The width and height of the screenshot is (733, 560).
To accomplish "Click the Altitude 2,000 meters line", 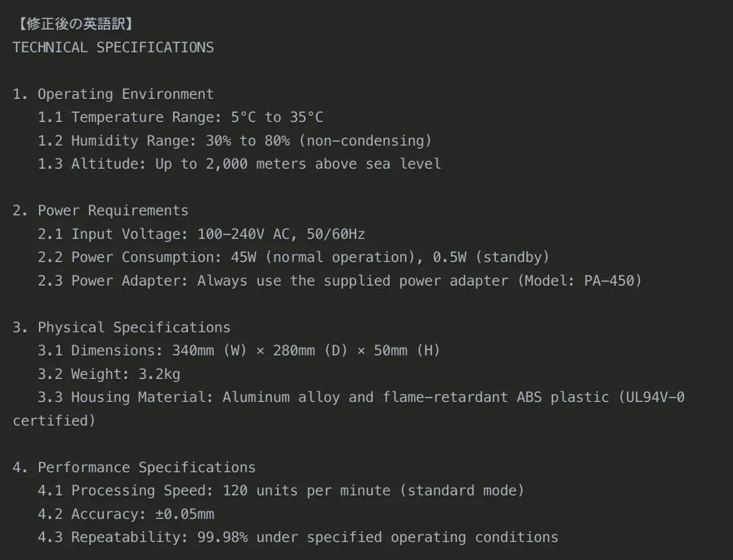I will pos(239,164).
